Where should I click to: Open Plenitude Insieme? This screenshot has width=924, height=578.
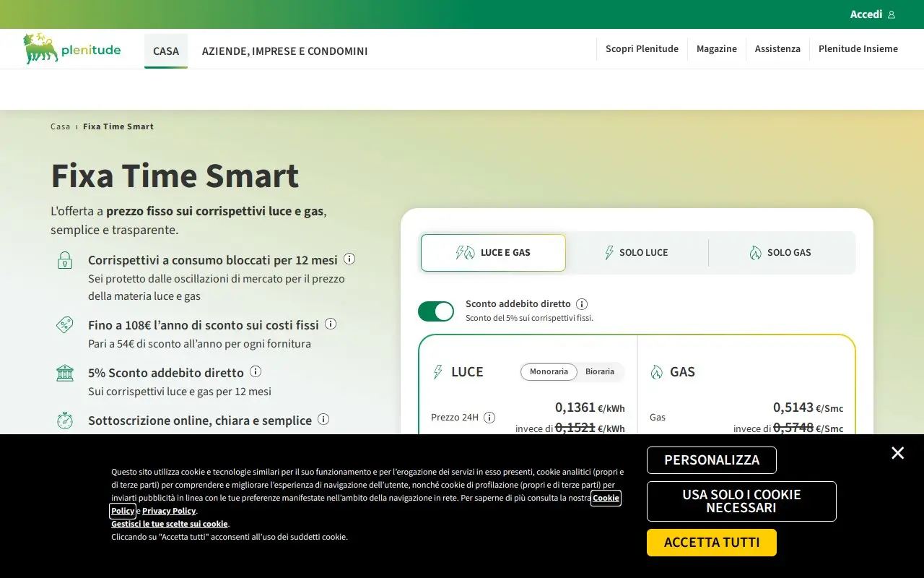(x=858, y=48)
